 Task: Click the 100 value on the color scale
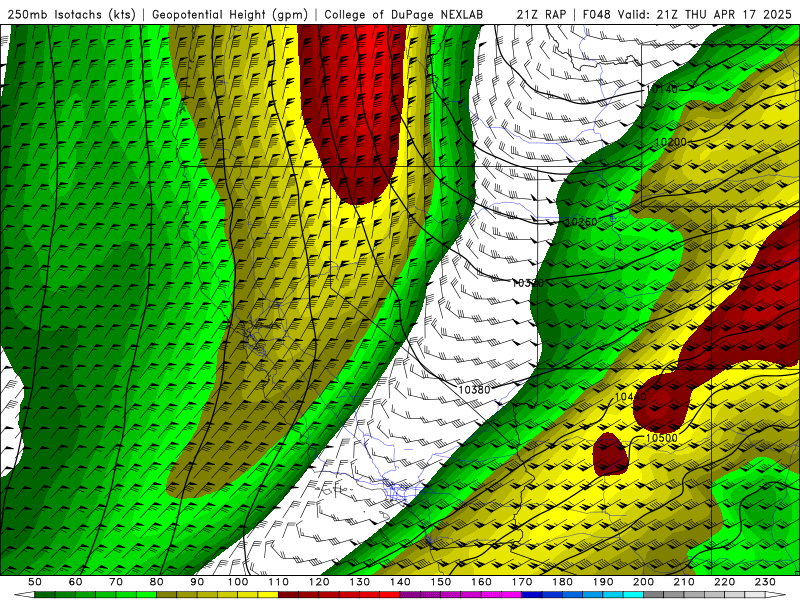tap(238, 582)
